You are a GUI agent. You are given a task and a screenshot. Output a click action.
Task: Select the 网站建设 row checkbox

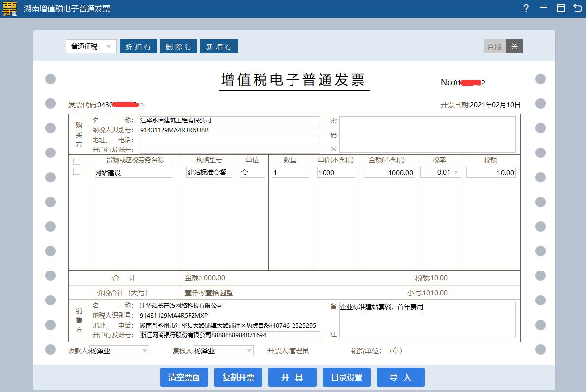[x=77, y=171]
